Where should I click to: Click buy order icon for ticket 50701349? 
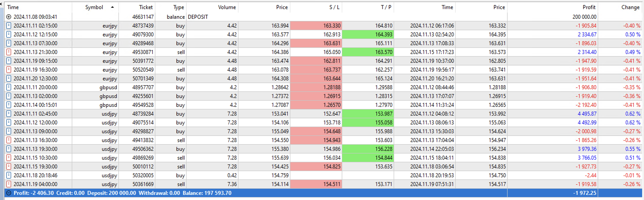9,78
